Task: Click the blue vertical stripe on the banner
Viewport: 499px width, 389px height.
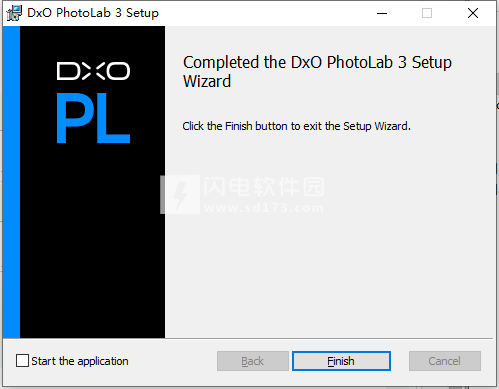Action: point(11,182)
